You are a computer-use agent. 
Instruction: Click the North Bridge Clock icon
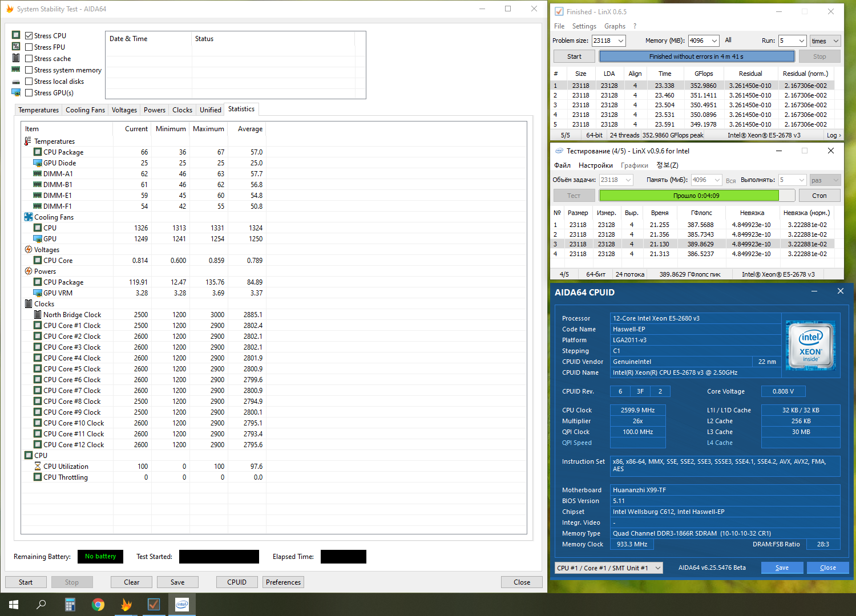tap(38, 314)
